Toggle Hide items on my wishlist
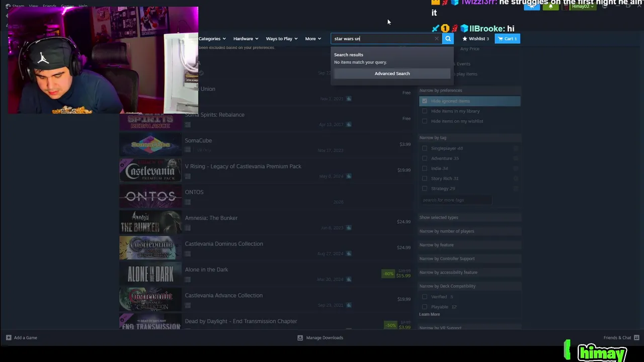The image size is (644, 362). 425,121
